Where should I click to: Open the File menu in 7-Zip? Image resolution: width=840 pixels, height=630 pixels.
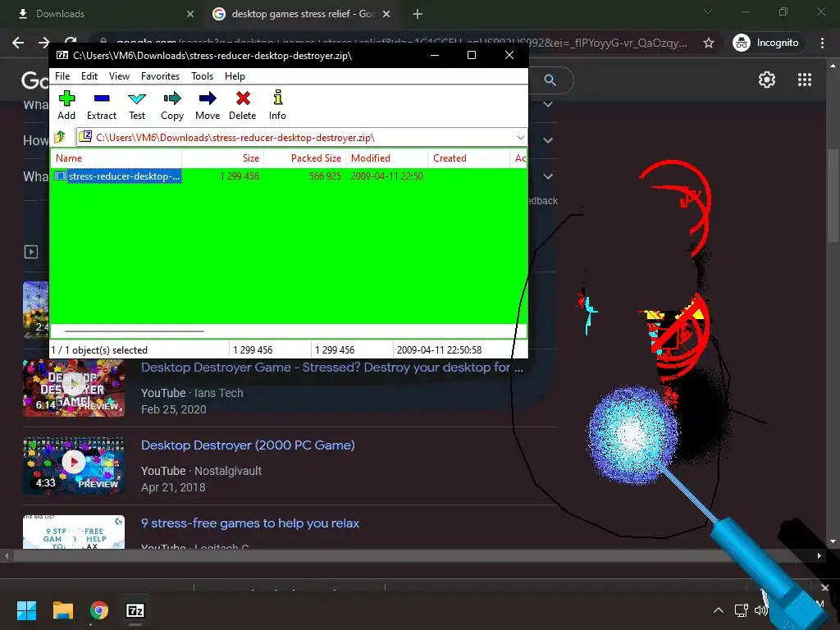coord(62,76)
